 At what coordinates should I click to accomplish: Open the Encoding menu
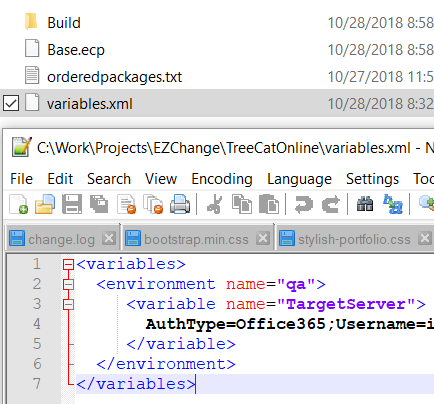(222, 179)
